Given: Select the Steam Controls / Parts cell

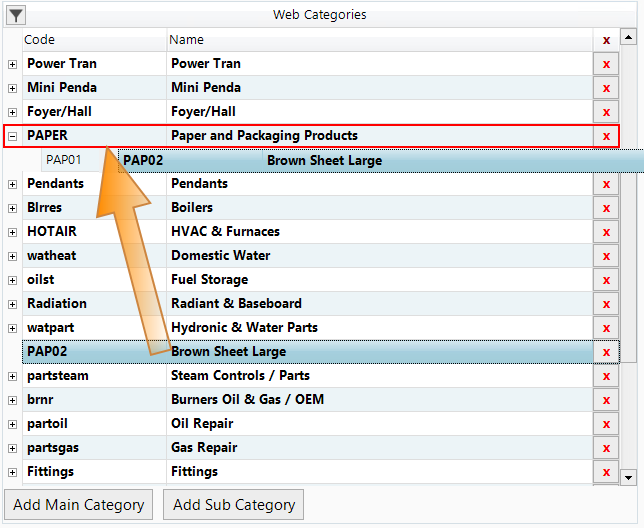Looking at the screenshot, I should point(380,376).
